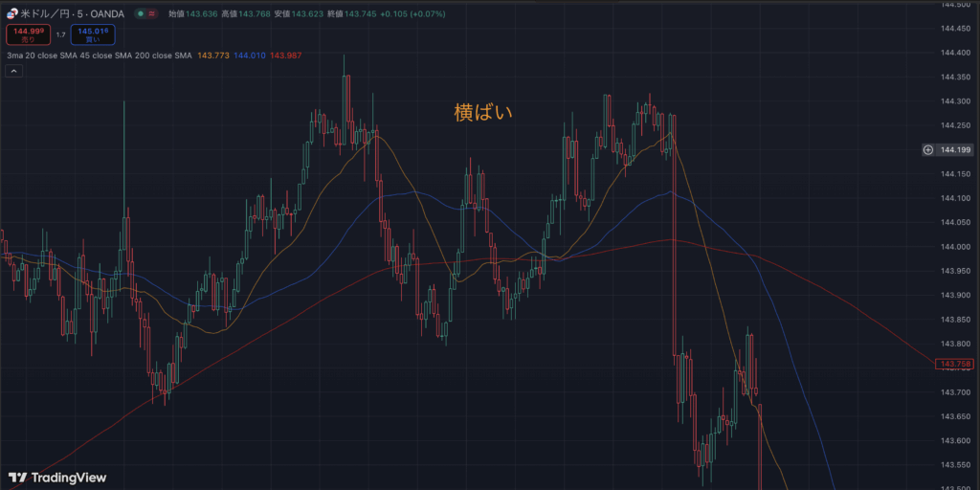Image resolution: width=980 pixels, height=490 pixels.
Task: Click the plus icon beside 144.199
Action: (927, 149)
